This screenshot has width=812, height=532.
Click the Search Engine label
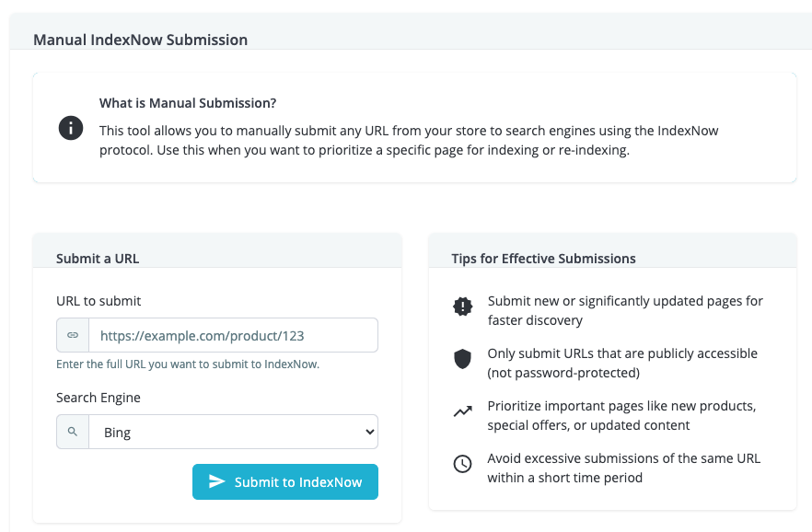(x=99, y=398)
